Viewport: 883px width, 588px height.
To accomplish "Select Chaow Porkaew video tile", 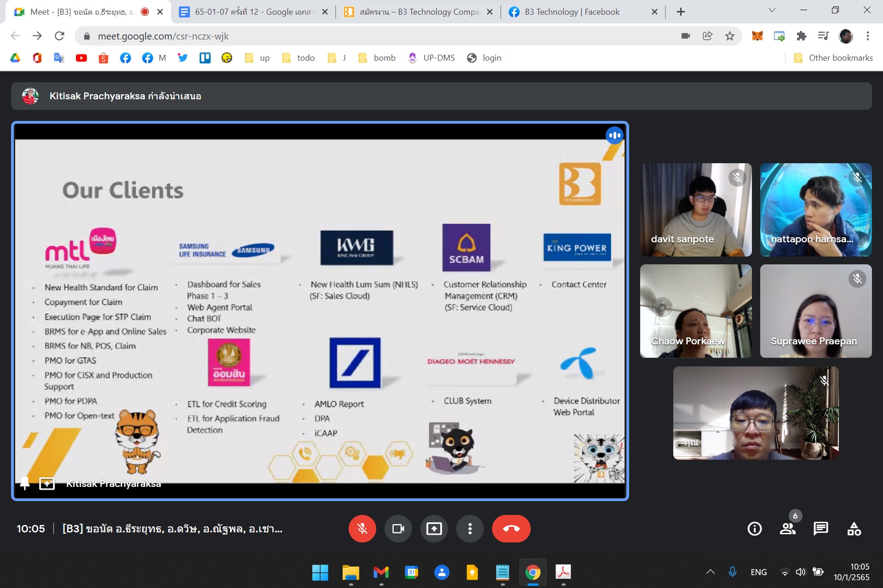I will 696,311.
